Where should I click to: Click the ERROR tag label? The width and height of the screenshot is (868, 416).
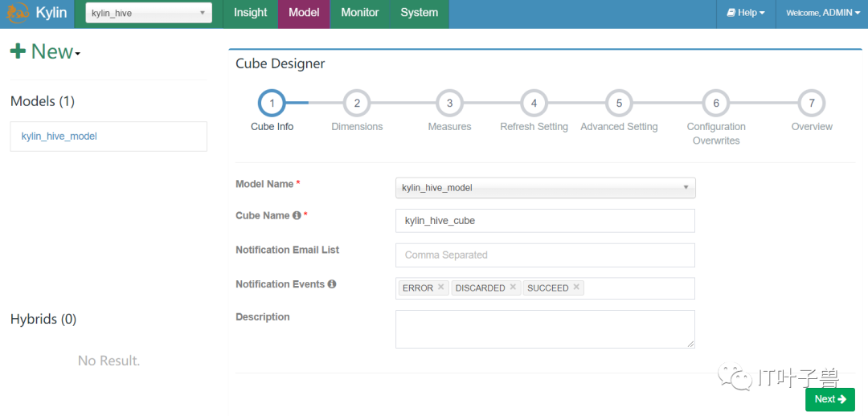418,288
